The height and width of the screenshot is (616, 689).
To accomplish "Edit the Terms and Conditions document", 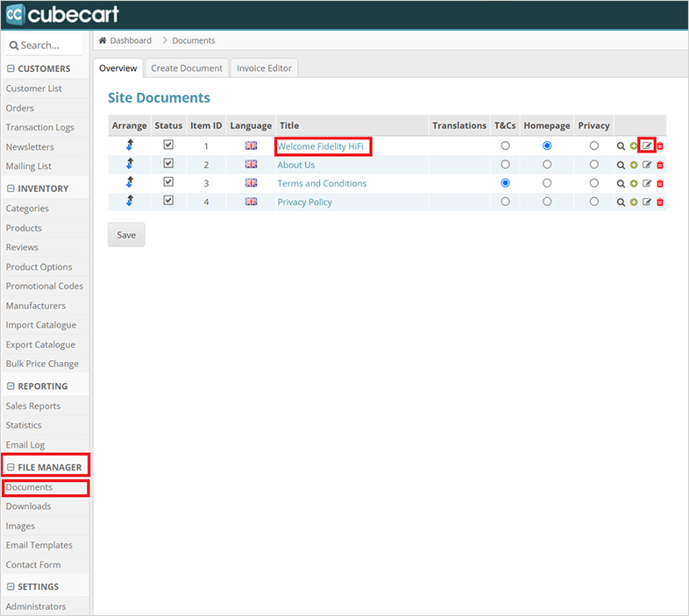I will (x=647, y=183).
